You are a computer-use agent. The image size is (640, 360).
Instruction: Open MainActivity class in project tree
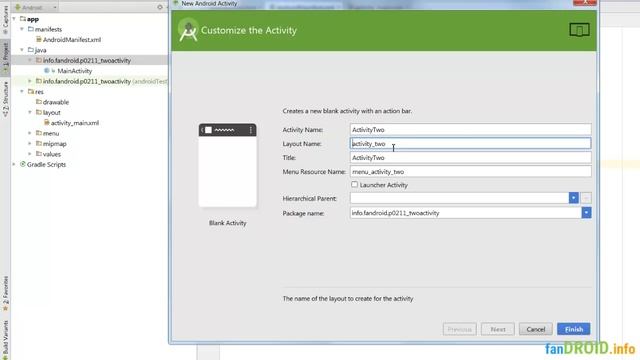pyautogui.click(x=75, y=71)
